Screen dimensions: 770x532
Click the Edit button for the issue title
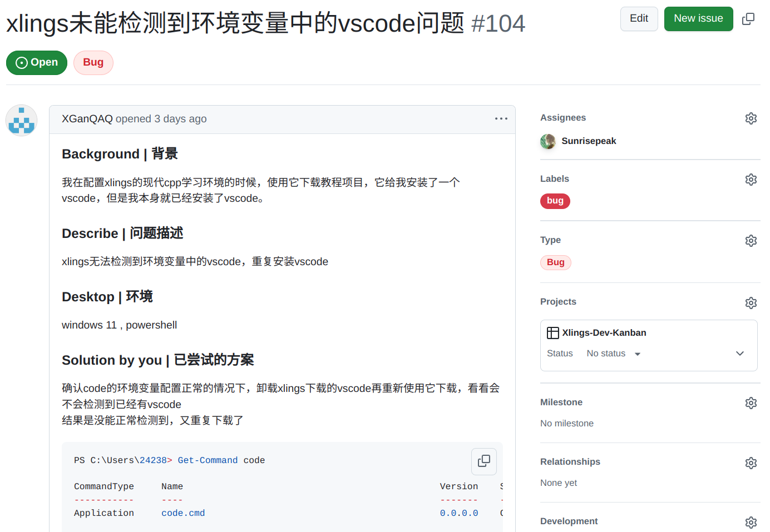[x=639, y=19]
